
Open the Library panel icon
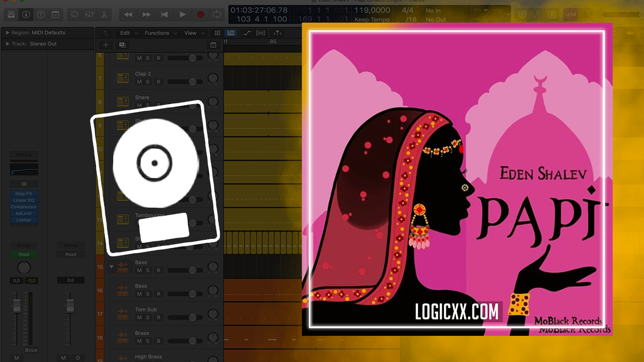pyautogui.click(x=11, y=15)
